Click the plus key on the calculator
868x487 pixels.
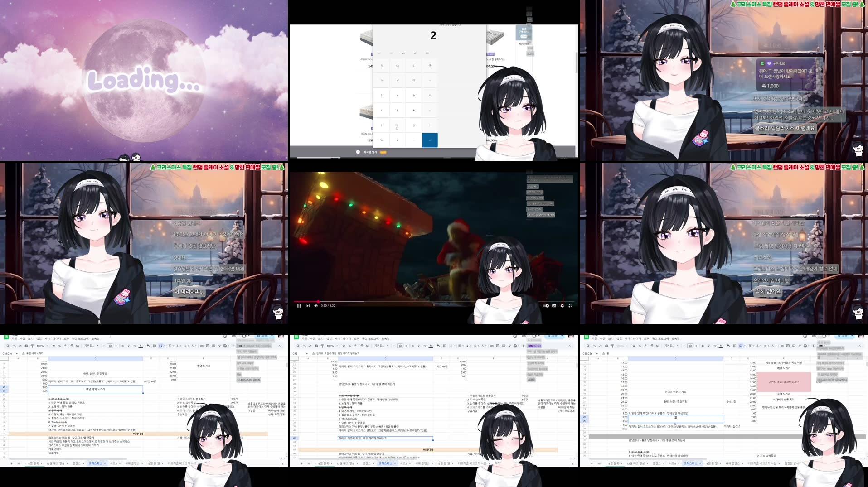click(430, 125)
